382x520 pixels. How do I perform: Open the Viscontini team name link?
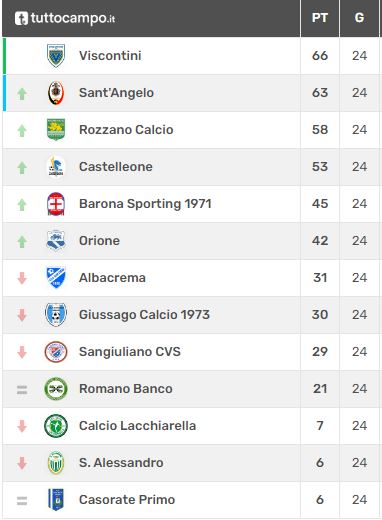pos(110,55)
